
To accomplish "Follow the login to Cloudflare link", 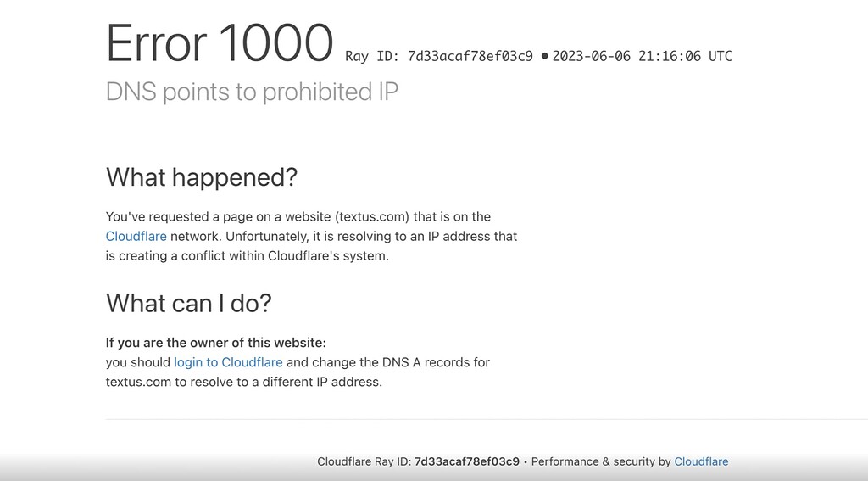I will [x=228, y=362].
